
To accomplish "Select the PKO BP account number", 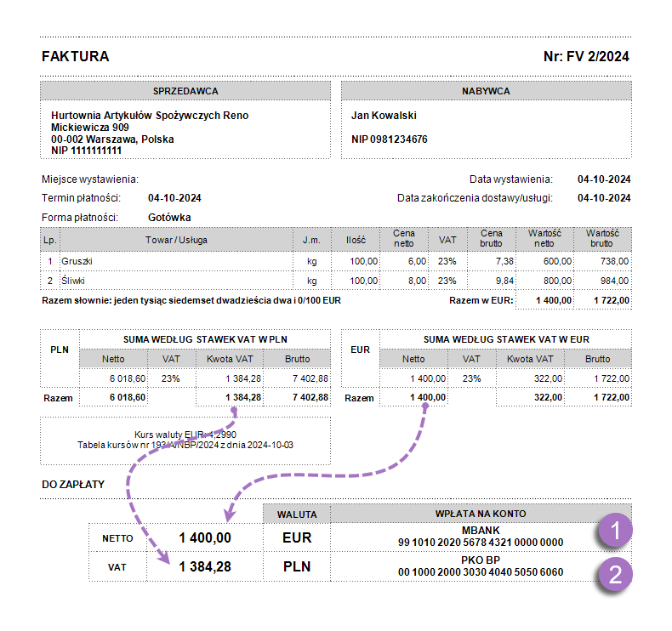I will pos(480,572).
